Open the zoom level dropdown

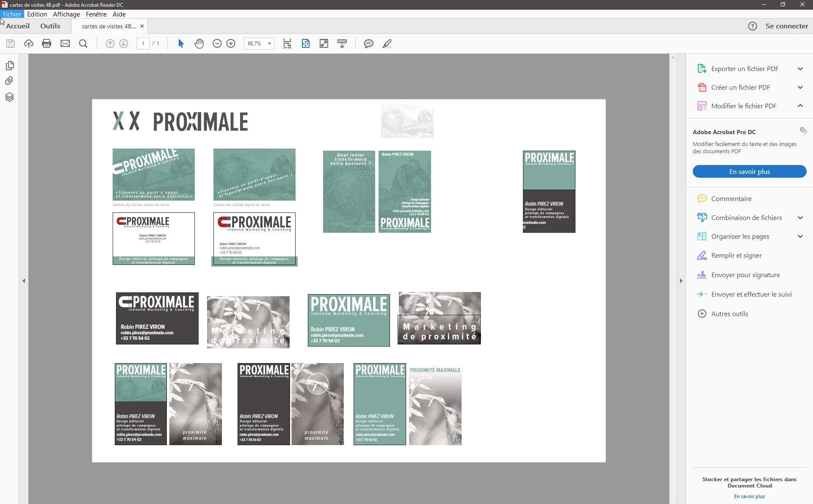tap(269, 44)
